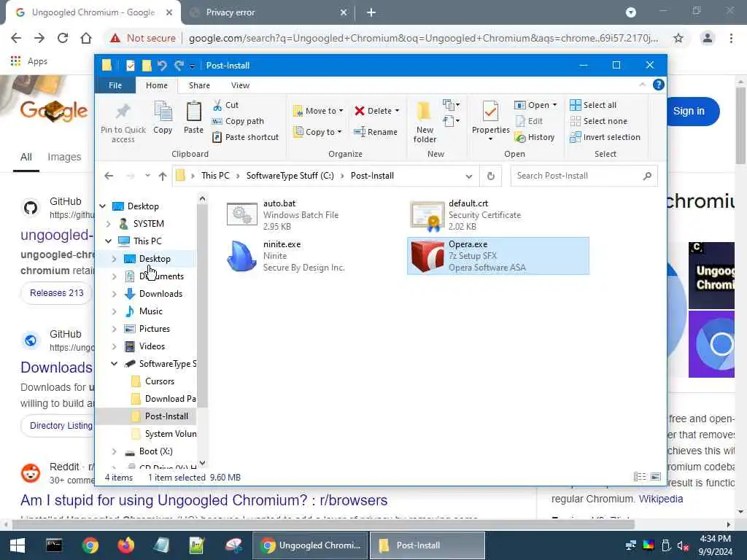747x560 pixels.
Task: Select the Opera.exe file
Action: pos(498,256)
